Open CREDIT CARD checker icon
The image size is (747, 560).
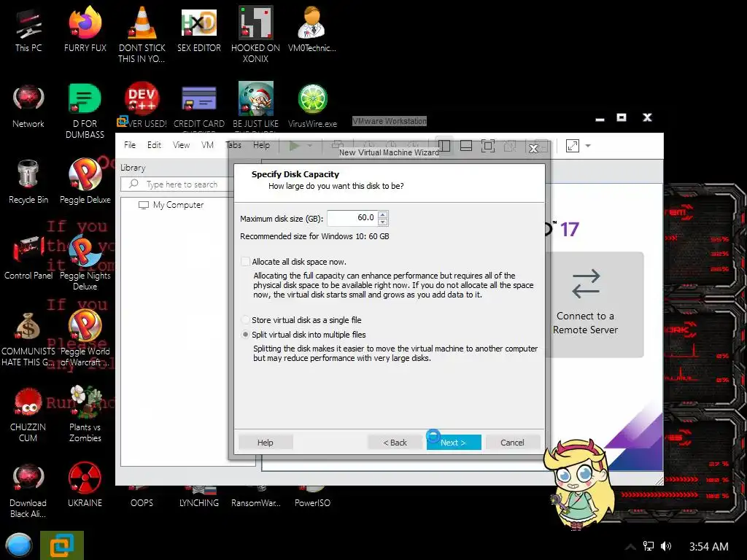pos(199,106)
